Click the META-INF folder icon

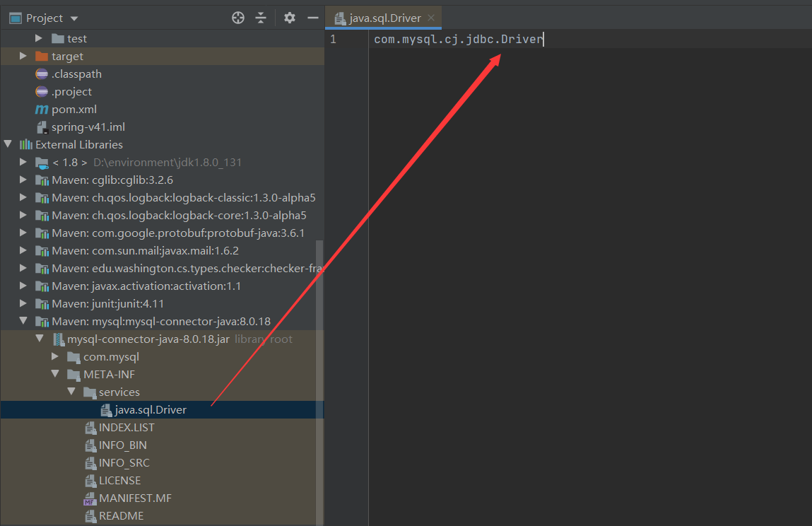click(74, 375)
